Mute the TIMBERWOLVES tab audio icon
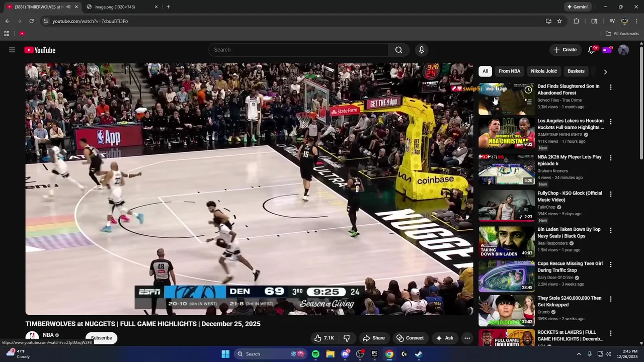The width and height of the screenshot is (644, 362). (68, 7)
